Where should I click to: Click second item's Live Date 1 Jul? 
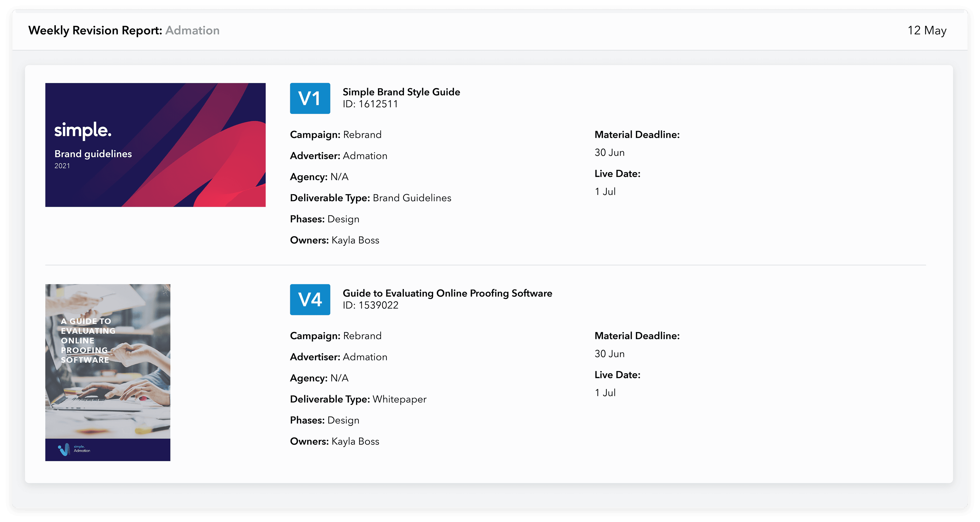tap(605, 393)
